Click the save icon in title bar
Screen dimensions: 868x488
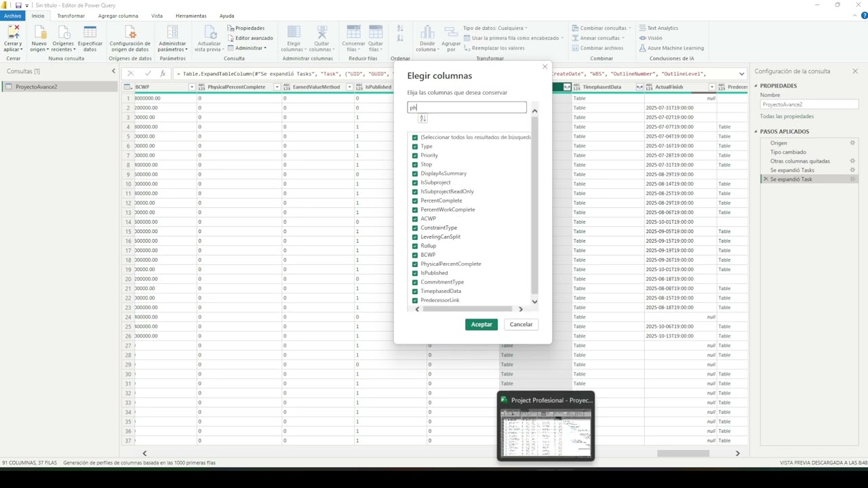pyautogui.click(x=18, y=5)
